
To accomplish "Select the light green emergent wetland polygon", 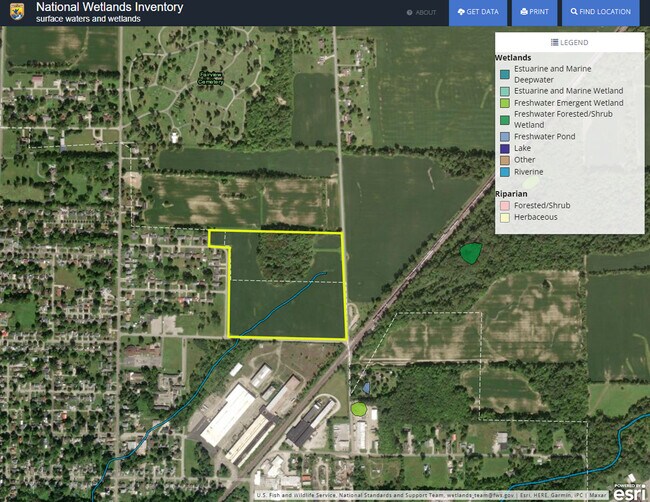I will pyautogui.click(x=359, y=409).
